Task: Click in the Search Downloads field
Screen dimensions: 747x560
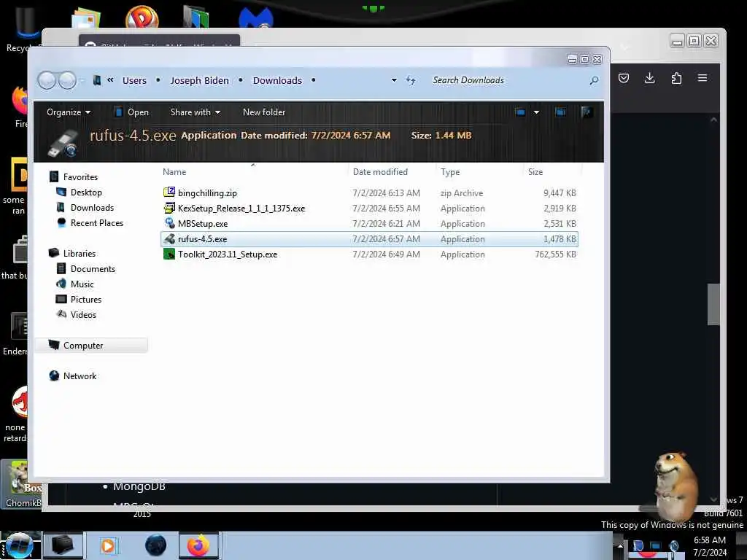Action: [508, 80]
